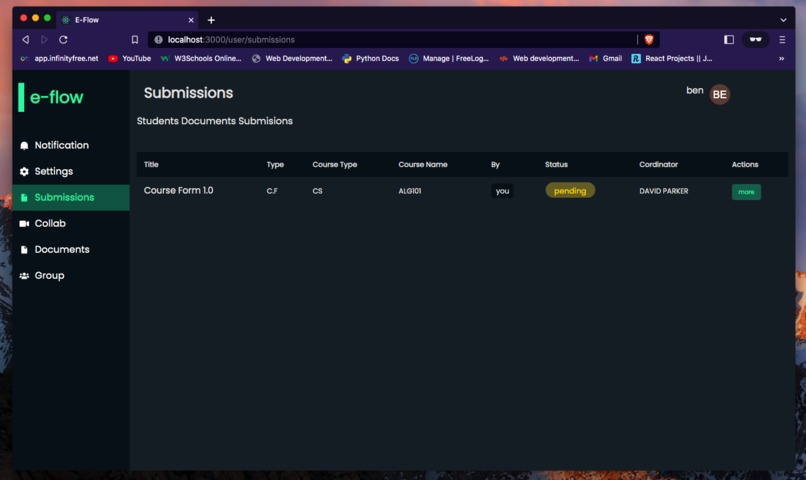Reload the page with refresh icon

[x=63, y=40]
